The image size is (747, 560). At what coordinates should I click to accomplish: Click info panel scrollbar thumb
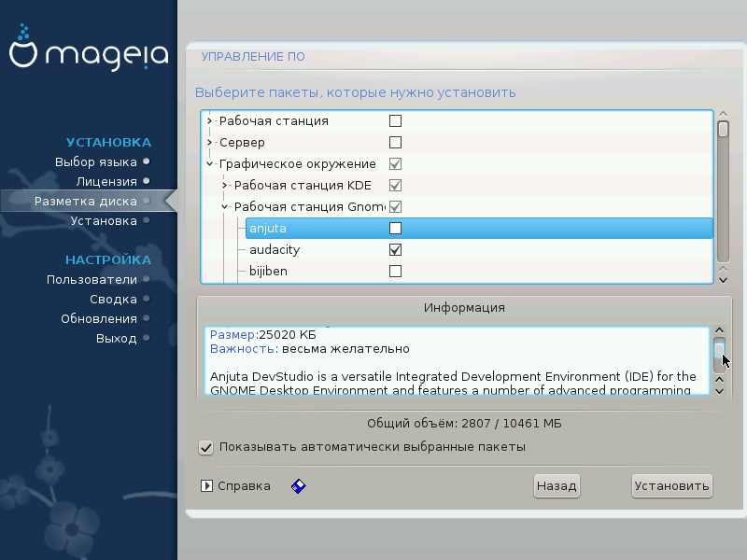719,350
